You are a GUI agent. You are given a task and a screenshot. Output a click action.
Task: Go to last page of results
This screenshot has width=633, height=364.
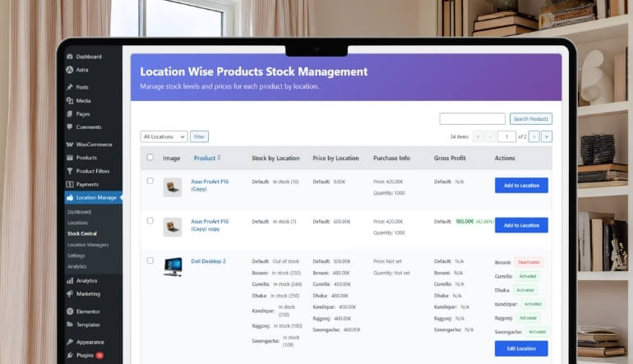(x=547, y=136)
